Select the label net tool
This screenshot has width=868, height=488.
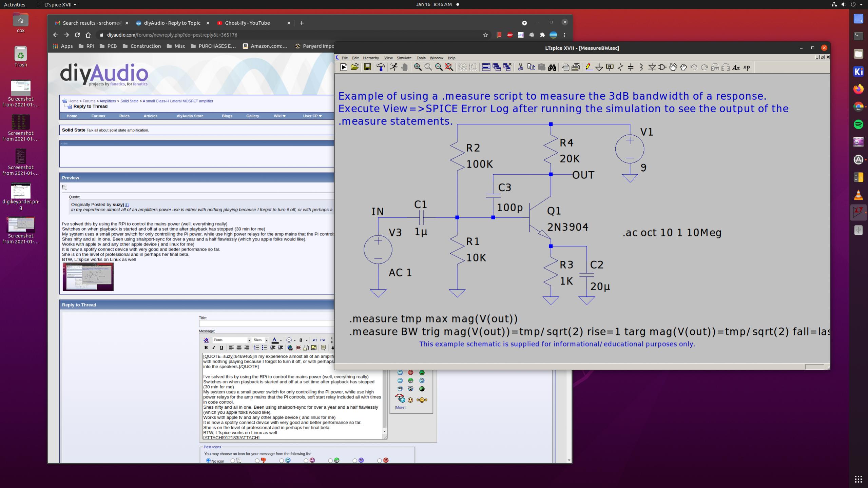(x=610, y=67)
